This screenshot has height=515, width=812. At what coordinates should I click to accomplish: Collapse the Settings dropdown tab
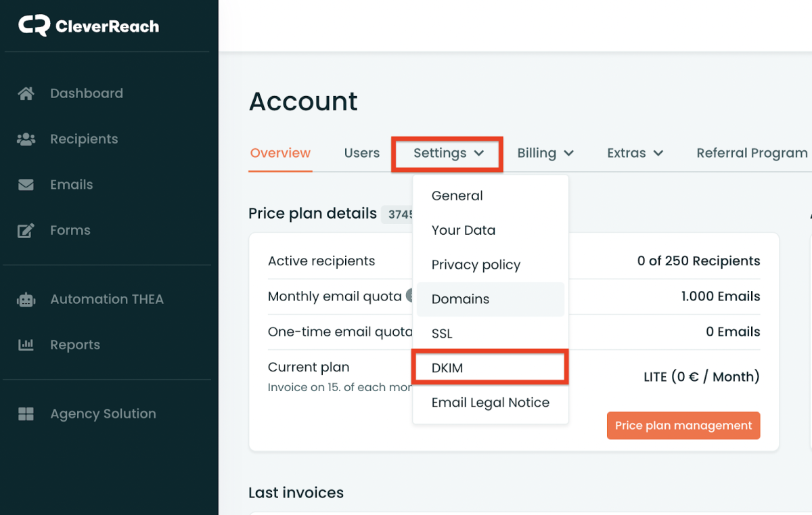click(x=447, y=154)
